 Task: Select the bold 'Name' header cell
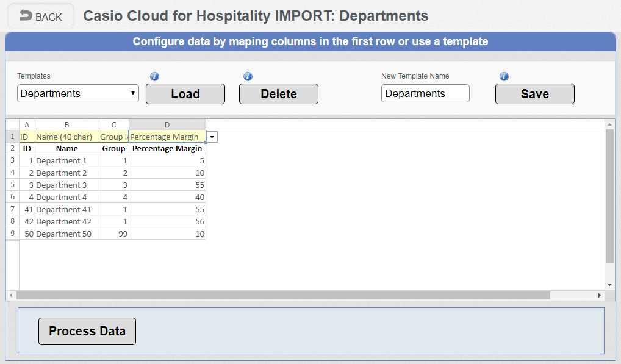tap(67, 148)
